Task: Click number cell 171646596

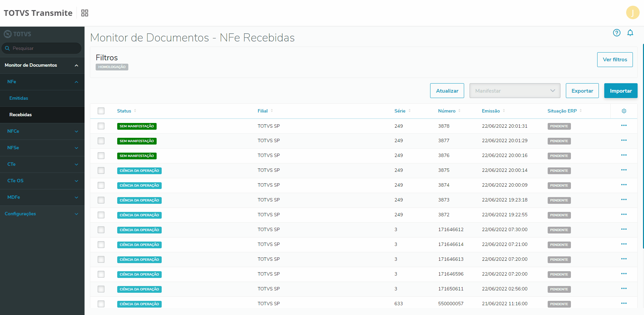Action: tap(451, 274)
